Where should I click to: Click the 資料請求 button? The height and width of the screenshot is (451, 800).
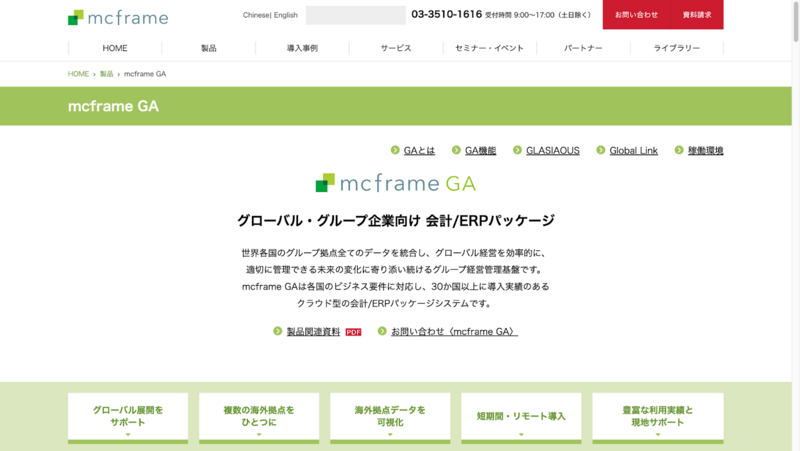click(697, 15)
